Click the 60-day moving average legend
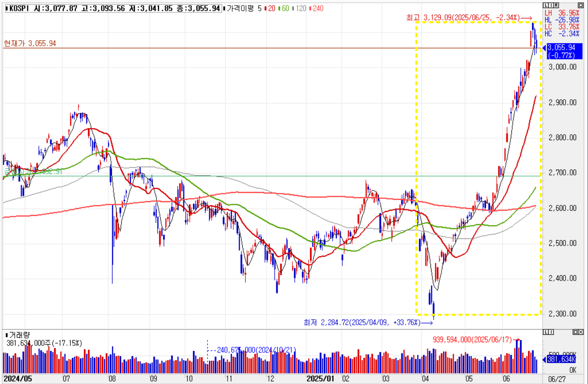The image size is (588, 384). click(284, 9)
